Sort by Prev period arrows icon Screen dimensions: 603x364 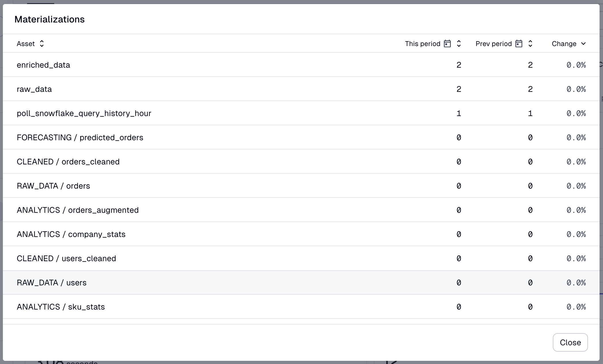coord(530,43)
